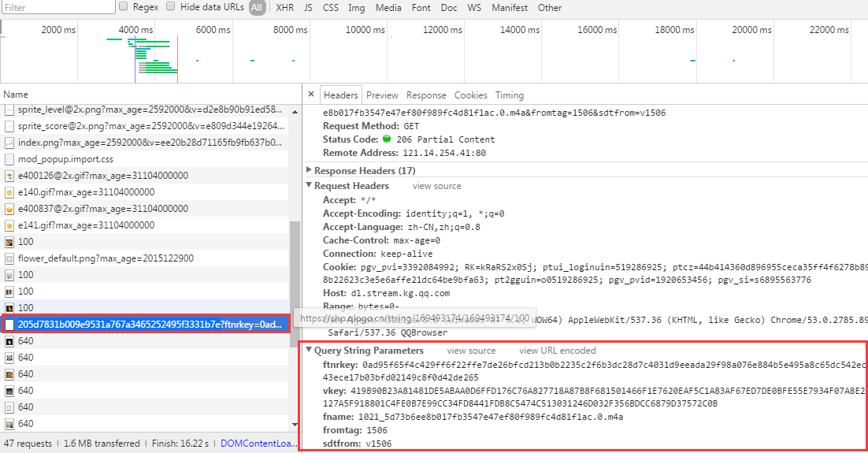
Task: Click file icon of 205d7831b009 request
Action: coord(9,325)
